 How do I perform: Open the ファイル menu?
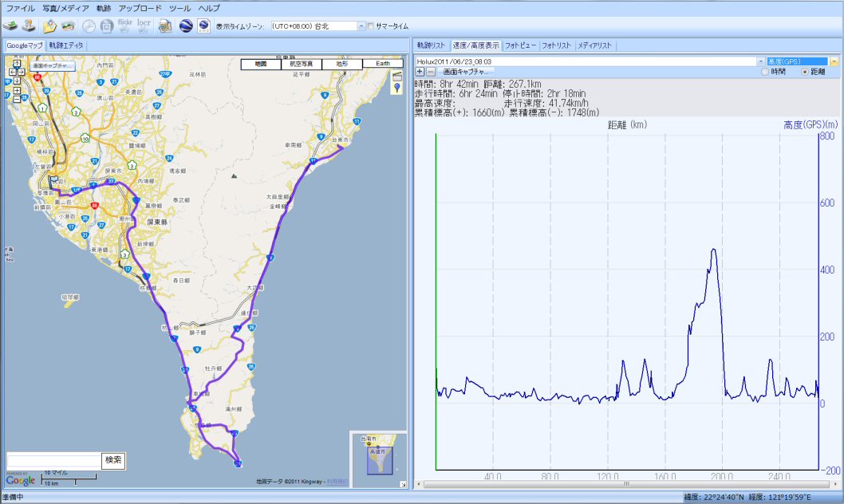(x=20, y=8)
